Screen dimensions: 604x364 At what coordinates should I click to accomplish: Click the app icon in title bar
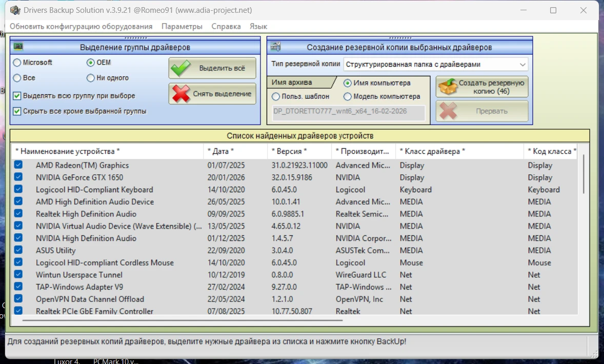click(15, 10)
